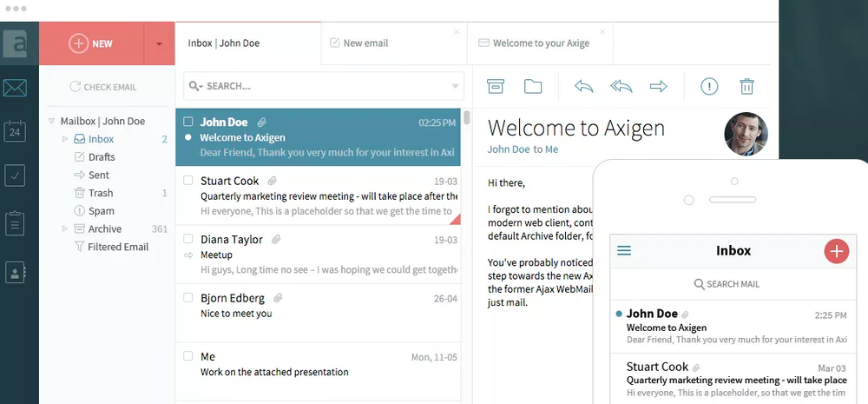This screenshot has width=868, height=404.
Task: Click the Reply All double-arrow icon
Action: (621, 86)
